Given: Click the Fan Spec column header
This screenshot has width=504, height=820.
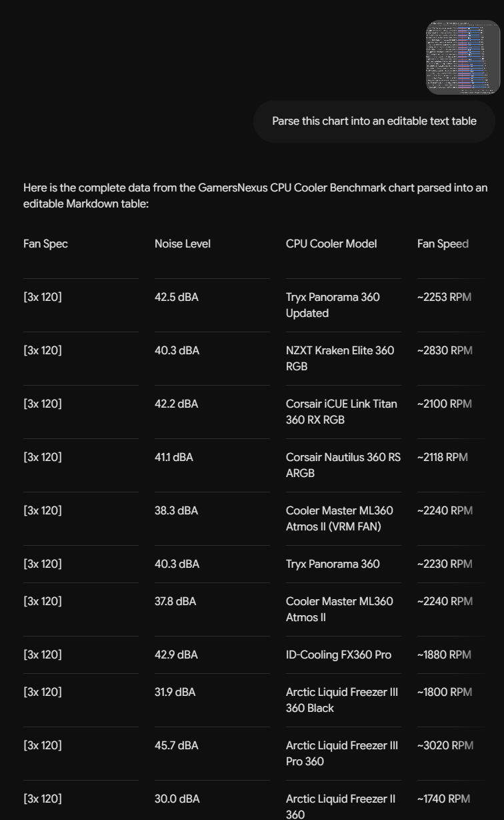Looking at the screenshot, I should pyautogui.click(x=45, y=244).
